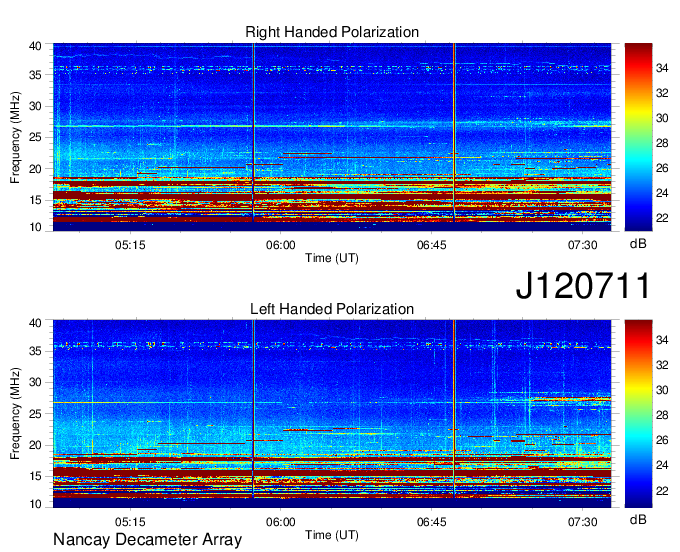Click the 40 MHz tick on bottom plot
Image resolution: width=680 pixels, height=552 pixels.
coord(35,323)
